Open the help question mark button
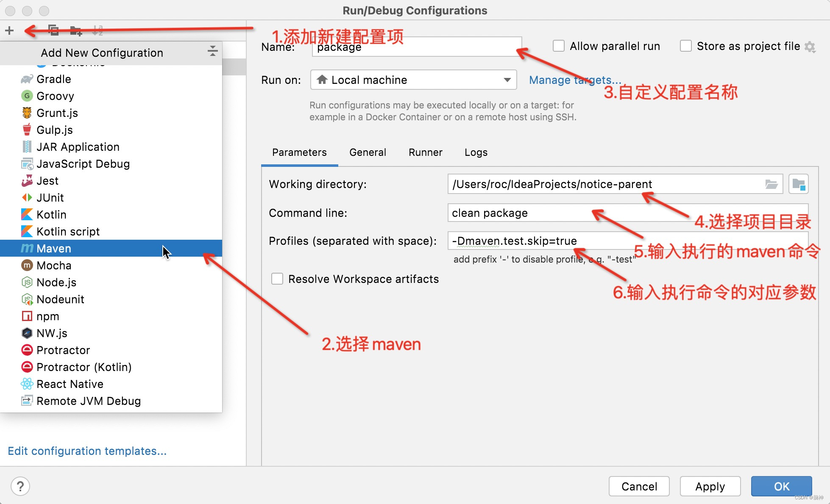 [x=20, y=486]
